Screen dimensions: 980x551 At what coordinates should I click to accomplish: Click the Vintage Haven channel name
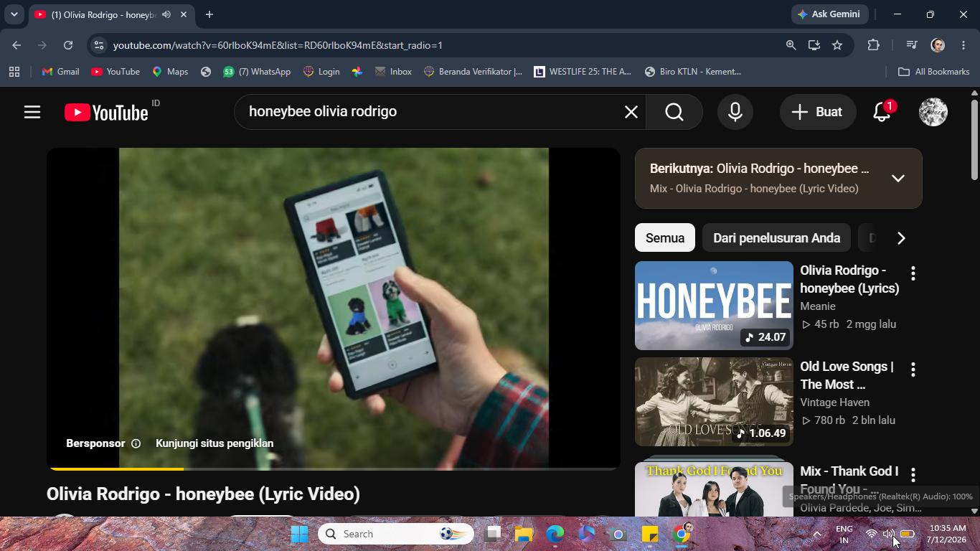point(835,402)
